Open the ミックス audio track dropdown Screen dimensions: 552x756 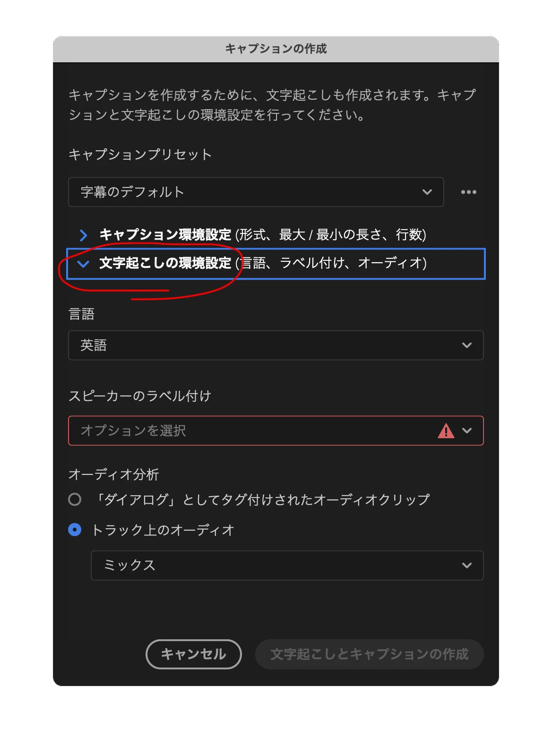tap(287, 566)
